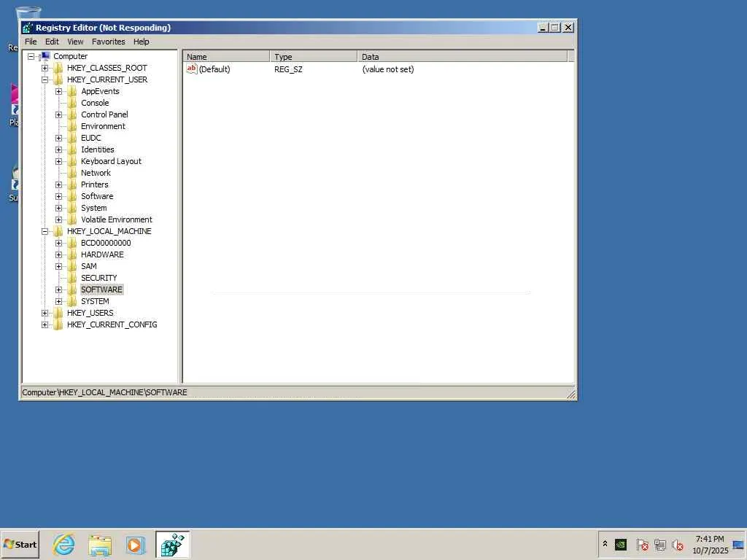The width and height of the screenshot is (747, 560).
Task: Click the status bar registry path
Action: coord(104,392)
